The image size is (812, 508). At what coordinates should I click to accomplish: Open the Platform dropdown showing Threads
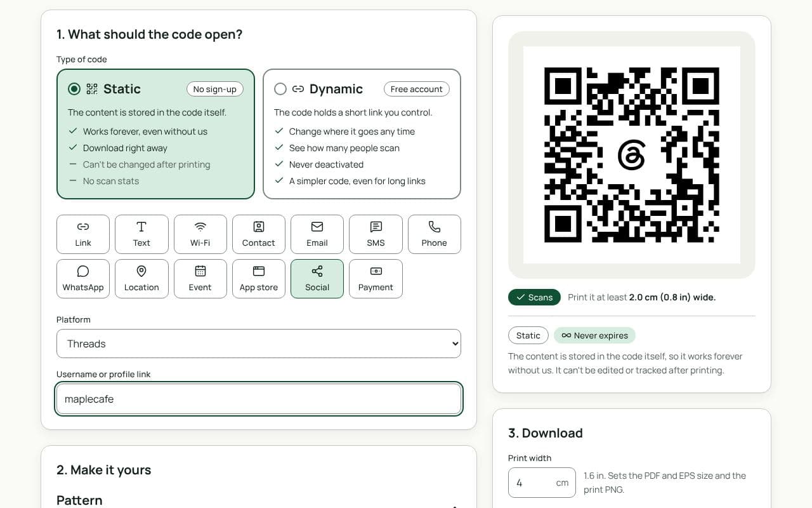tap(259, 344)
